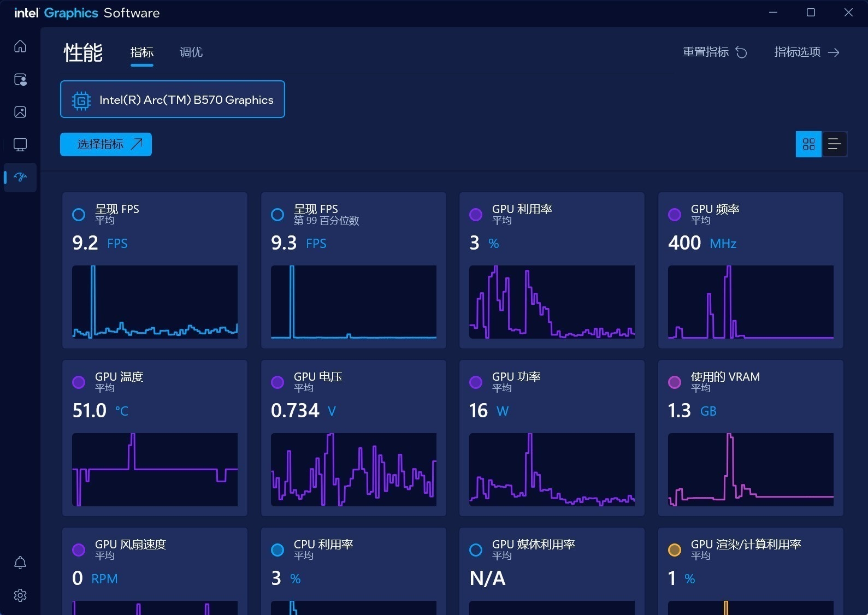Open the Display monitor sidebar icon

point(20,145)
